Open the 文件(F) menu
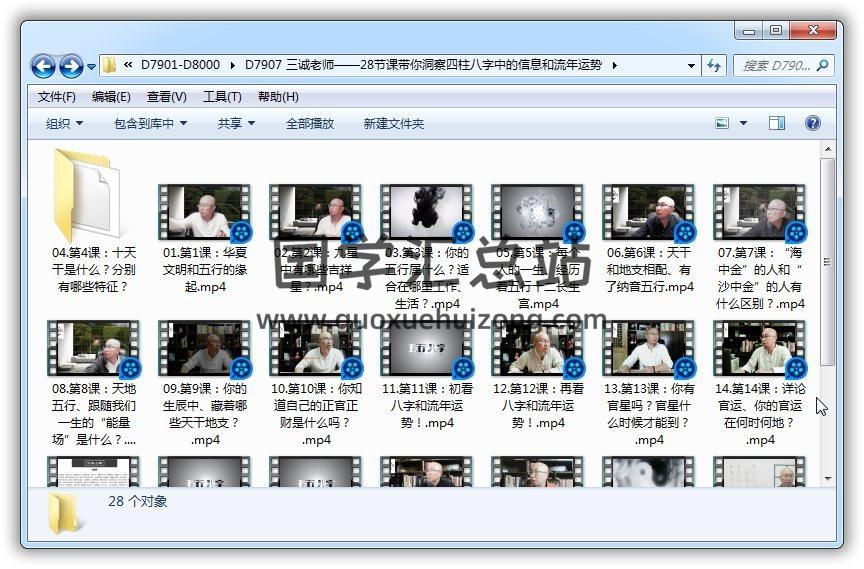Screen dimensions: 864x569 point(56,97)
